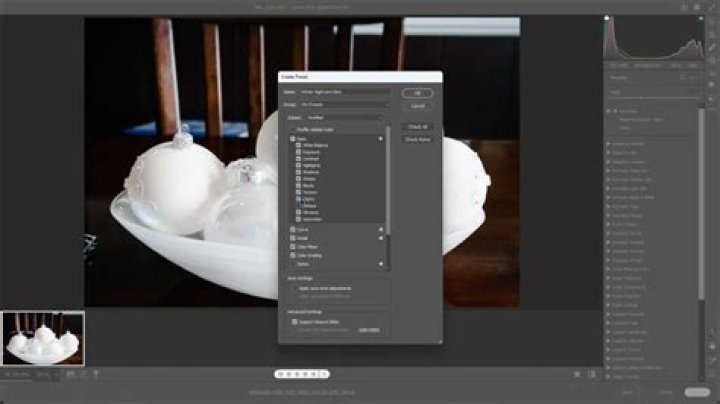Select the brush-shaped healing tool icon
Screen dimensions: 720x404
click(712, 48)
